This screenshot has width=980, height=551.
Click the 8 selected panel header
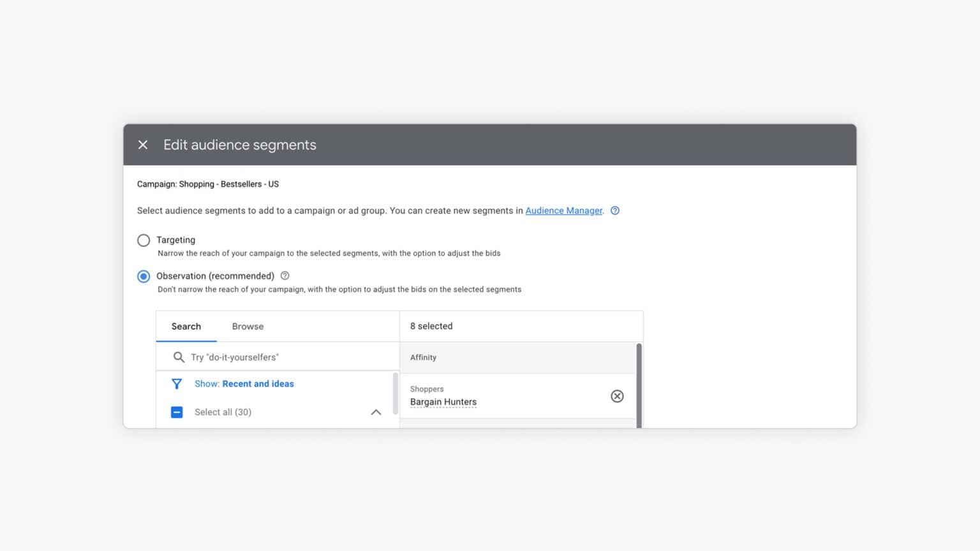click(x=431, y=326)
